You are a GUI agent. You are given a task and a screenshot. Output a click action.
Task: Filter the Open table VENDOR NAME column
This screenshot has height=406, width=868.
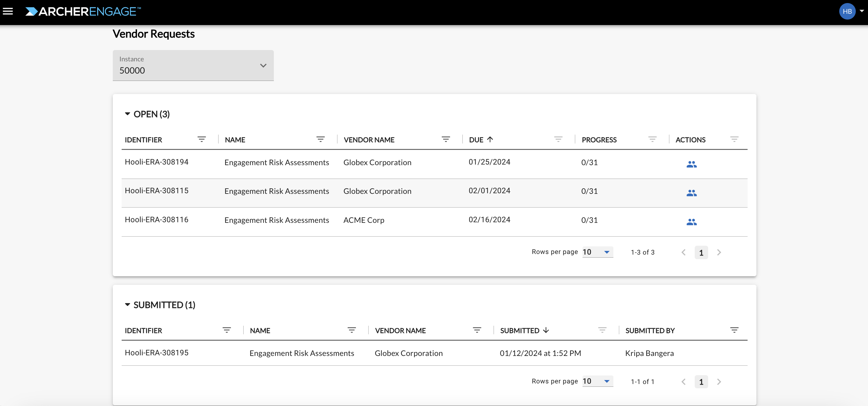click(x=446, y=140)
